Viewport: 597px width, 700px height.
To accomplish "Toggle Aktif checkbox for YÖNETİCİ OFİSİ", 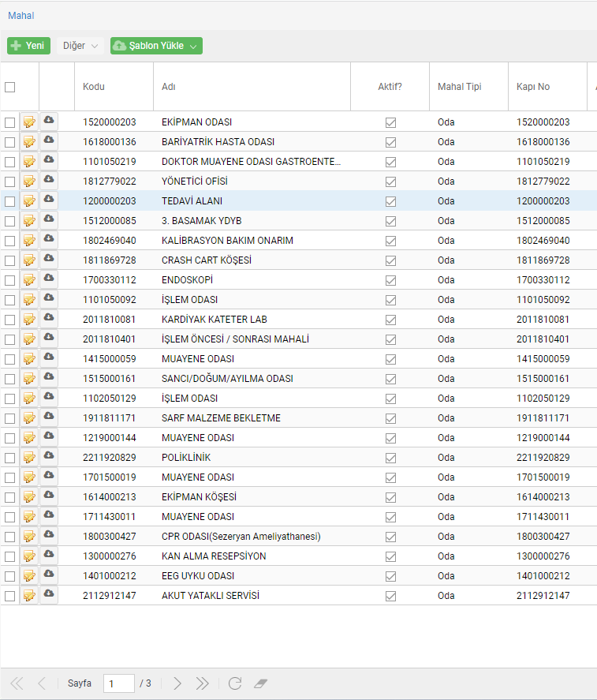I will point(390,182).
